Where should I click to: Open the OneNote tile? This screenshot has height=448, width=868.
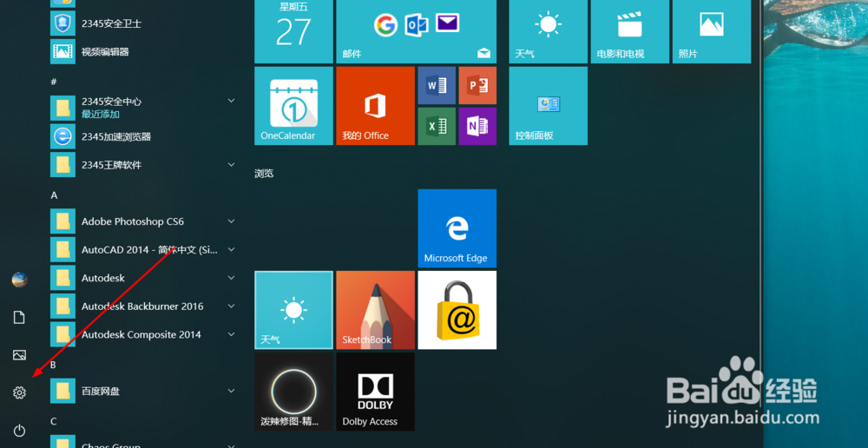click(477, 126)
